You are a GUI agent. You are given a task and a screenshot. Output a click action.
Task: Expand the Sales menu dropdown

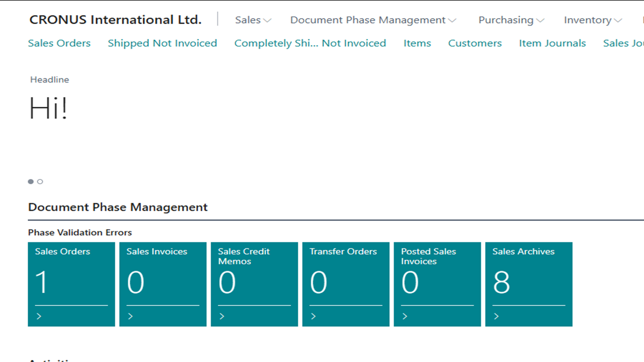[253, 20]
